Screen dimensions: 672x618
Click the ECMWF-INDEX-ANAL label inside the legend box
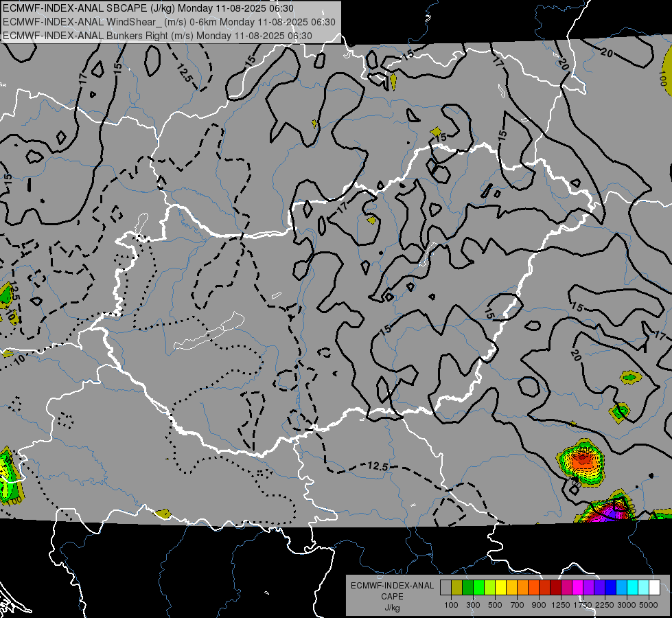tap(392, 586)
